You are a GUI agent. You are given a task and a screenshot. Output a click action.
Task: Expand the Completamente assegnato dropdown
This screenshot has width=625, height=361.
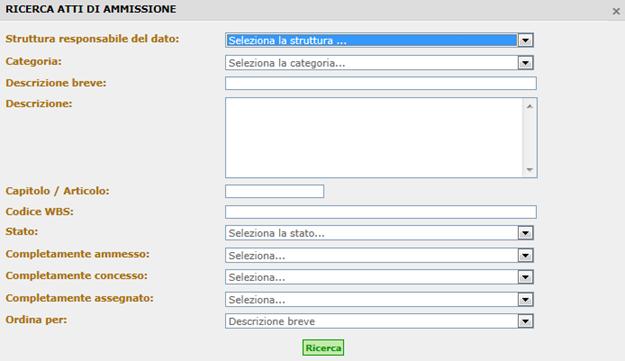[x=525, y=300]
